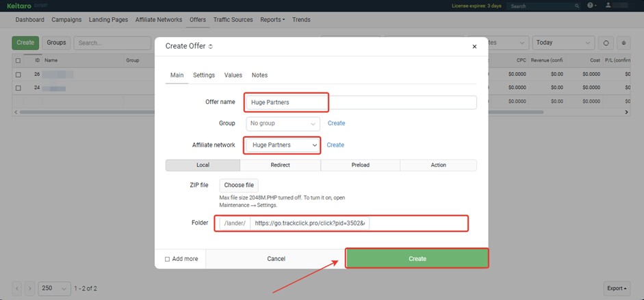
Task: Sort by the Group column header
Action: coord(133,60)
